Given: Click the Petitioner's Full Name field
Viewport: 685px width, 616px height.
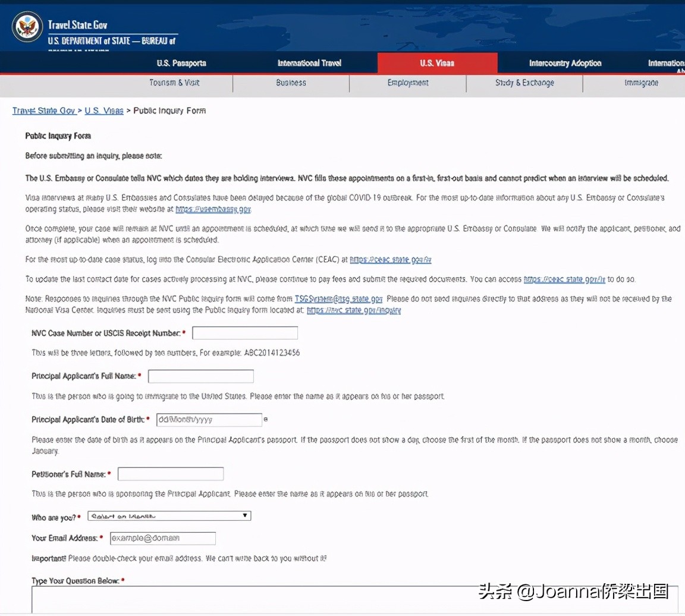Looking at the screenshot, I should coord(171,473).
